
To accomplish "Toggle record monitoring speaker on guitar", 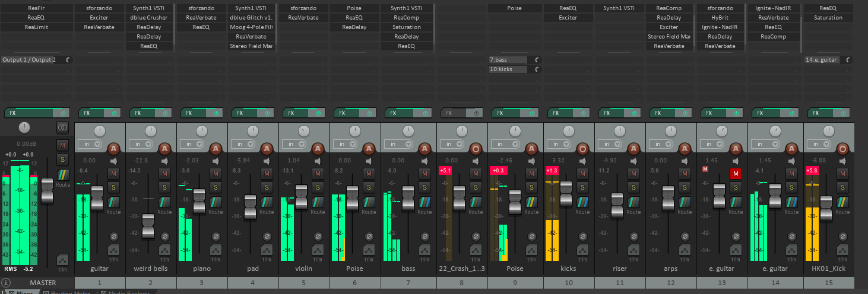I will [x=114, y=161].
